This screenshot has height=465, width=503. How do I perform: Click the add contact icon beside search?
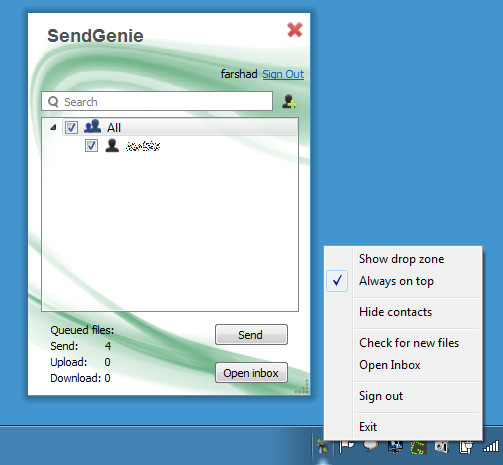[289, 101]
